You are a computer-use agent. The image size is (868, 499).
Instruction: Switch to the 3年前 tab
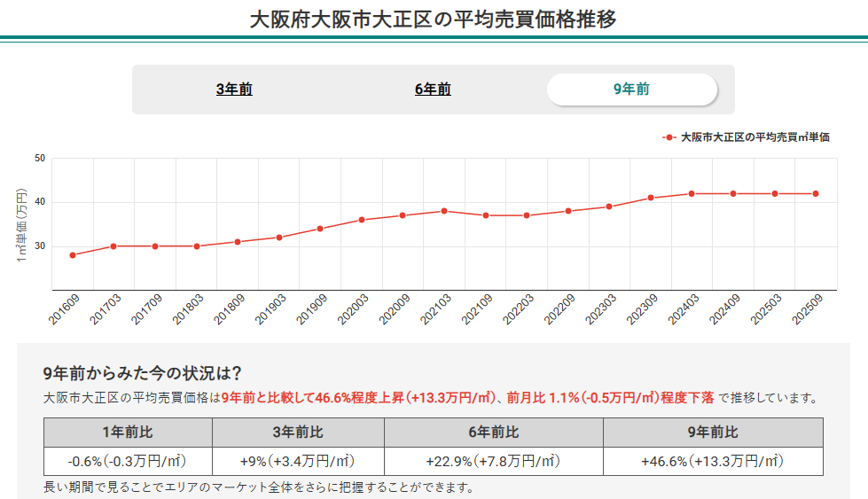(234, 90)
